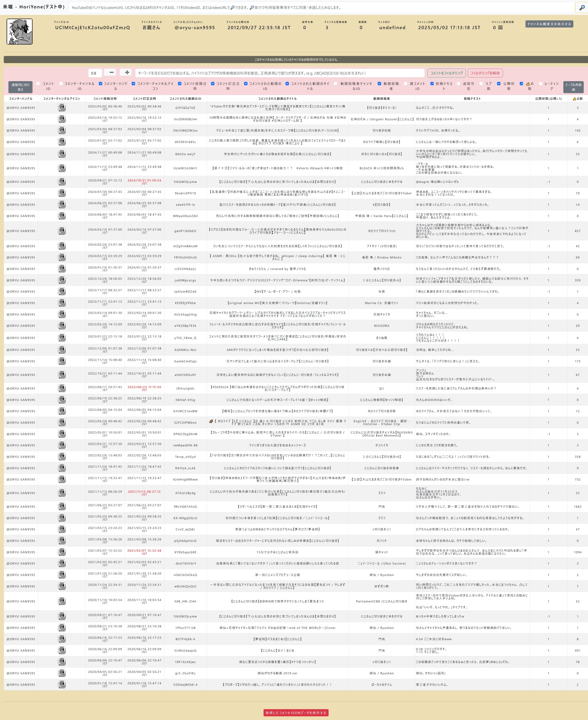The width and height of the screenshot is (588, 720).
Task: Click commenter icon in row eYK2SBp7E3k
Action: tap(62, 326)
